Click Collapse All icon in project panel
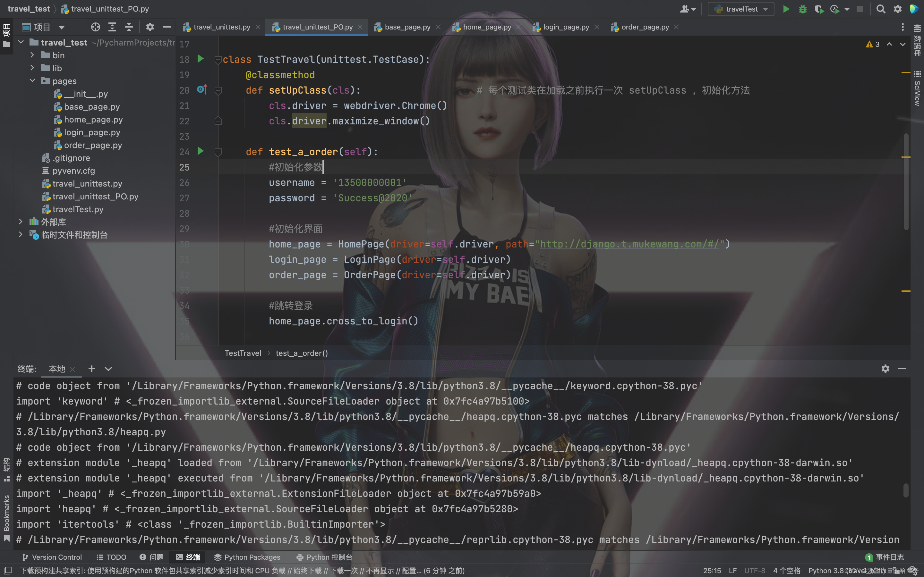 (129, 27)
